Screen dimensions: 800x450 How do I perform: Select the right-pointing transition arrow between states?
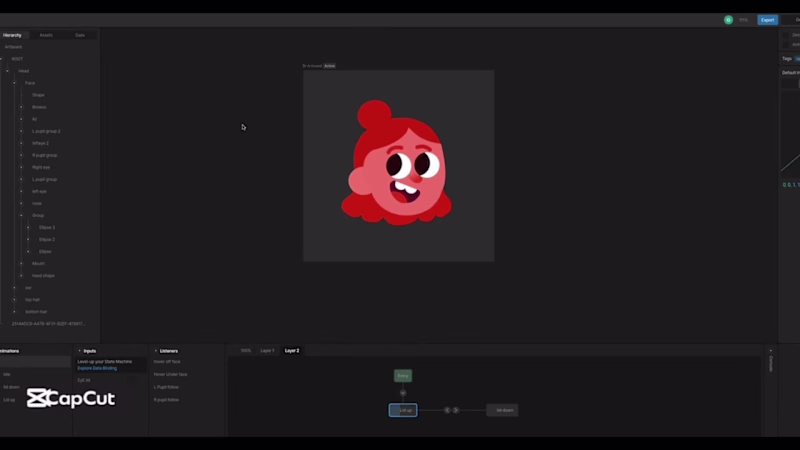coord(456,410)
